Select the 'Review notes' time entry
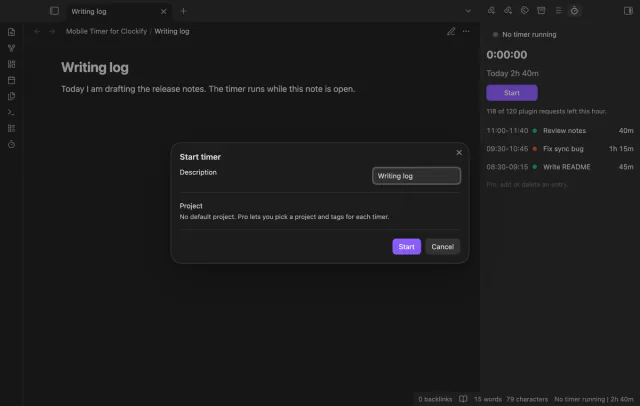This screenshot has height=406, width=640. (560, 131)
